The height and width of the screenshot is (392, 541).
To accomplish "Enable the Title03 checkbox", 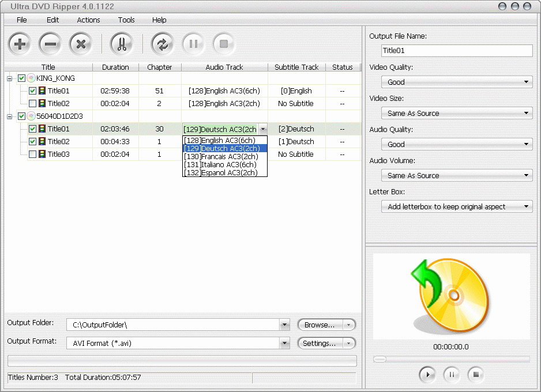I will click(x=33, y=154).
